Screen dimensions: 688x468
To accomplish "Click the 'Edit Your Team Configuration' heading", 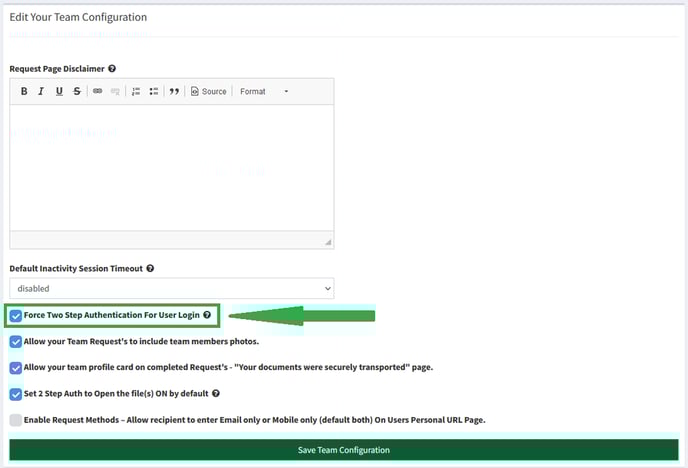I will (78, 17).
